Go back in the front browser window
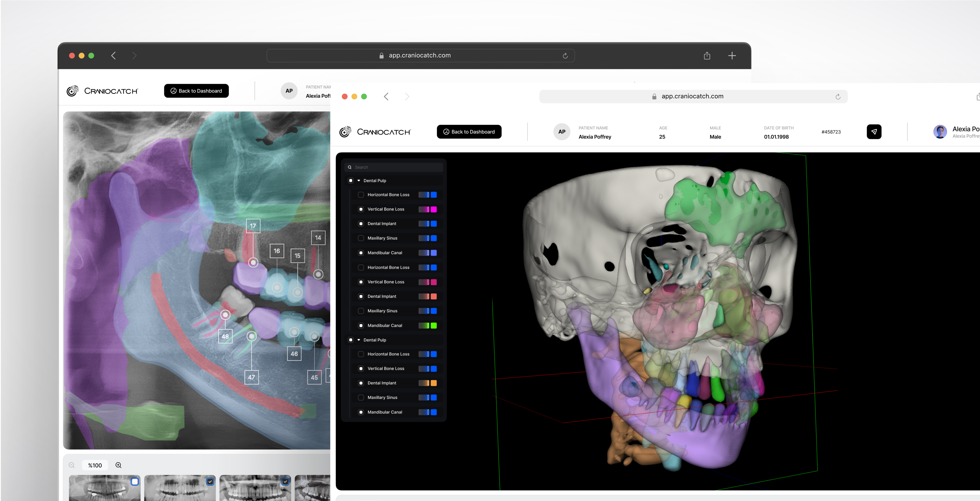The width and height of the screenshot is (980, 501). click(386, 97)
